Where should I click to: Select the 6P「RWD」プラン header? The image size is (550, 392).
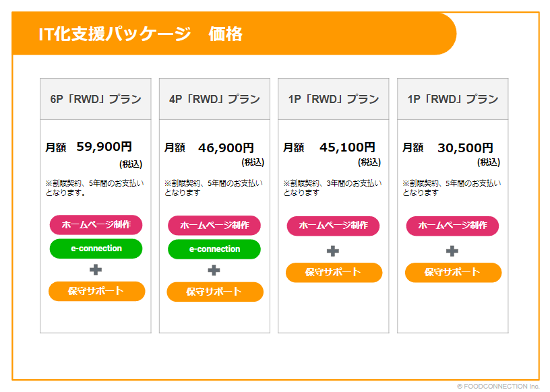[x=96, y=99]
